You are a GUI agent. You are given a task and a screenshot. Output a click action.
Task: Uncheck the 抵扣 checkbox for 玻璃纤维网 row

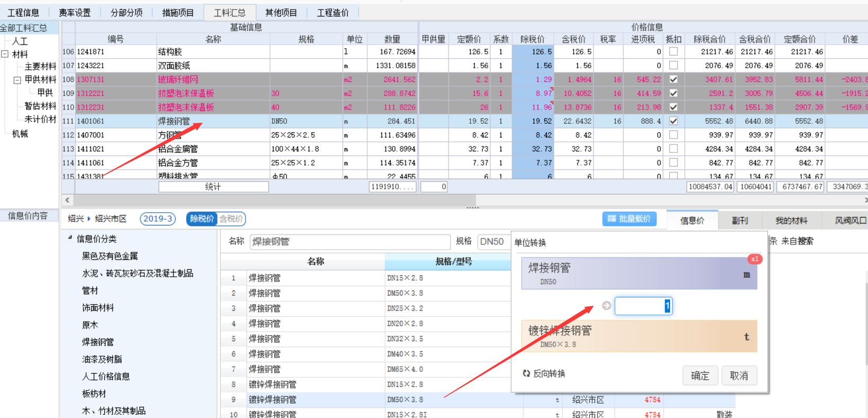click(673, 79)
